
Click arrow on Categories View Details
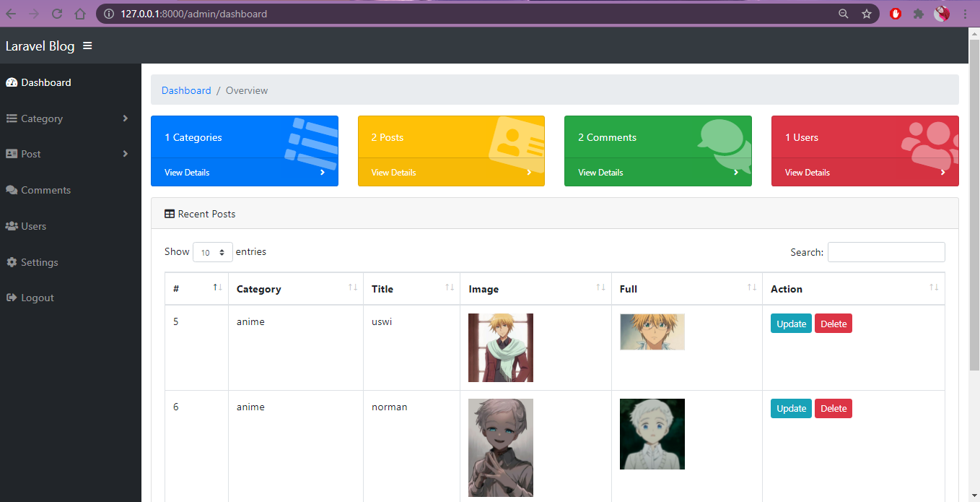pyautogui.click(x=322, y=173)
